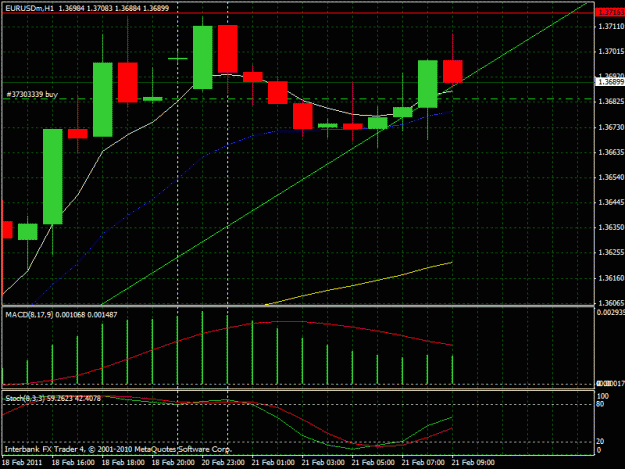The height and width of the screenshot is (469, 625).
Task: Click the last red candle at 21 Feb 09:00
Action: click(x=453, y=71)
